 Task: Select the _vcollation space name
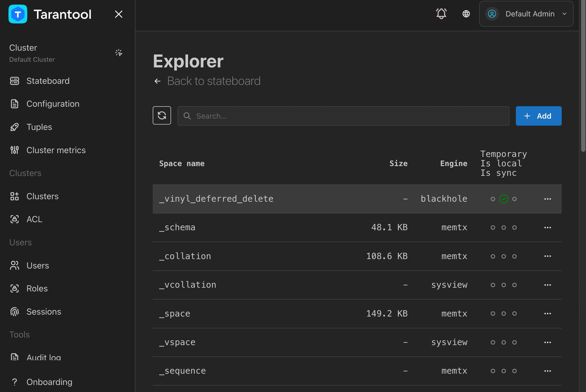click(x=188, y=285)
